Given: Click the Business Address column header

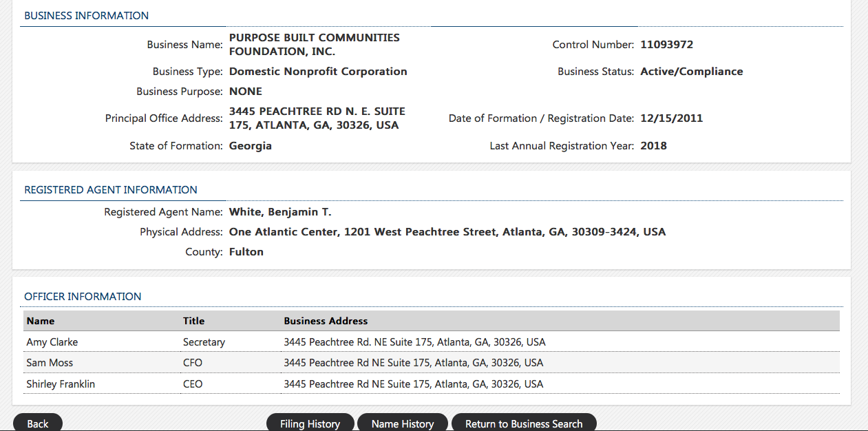Looking at the screenshot, I should pos(326,321).
